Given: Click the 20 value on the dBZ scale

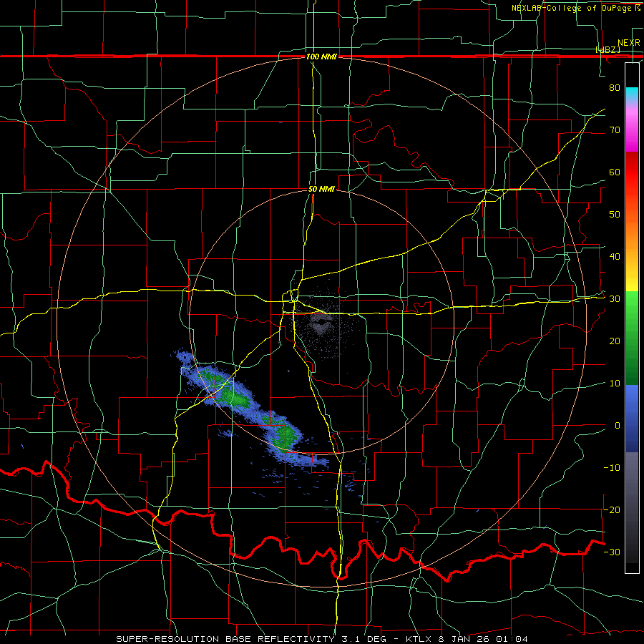Looking at the screenshot, I should (x=615, y=341).
